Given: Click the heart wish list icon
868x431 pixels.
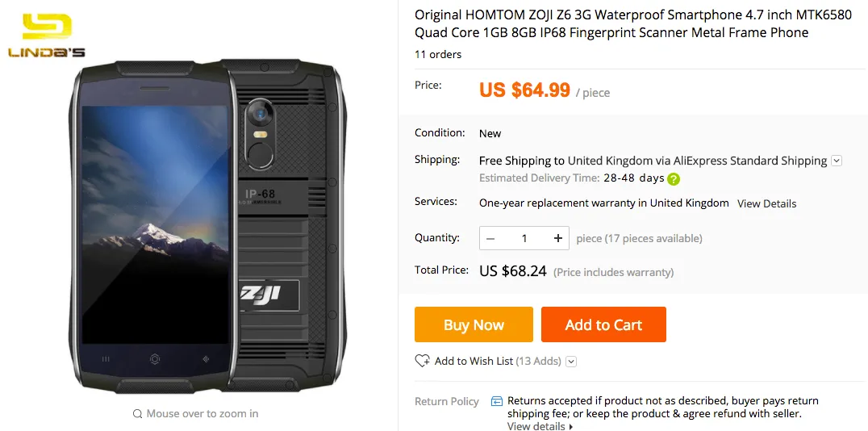Looking at the screenshot, I should tap(422, 361).
